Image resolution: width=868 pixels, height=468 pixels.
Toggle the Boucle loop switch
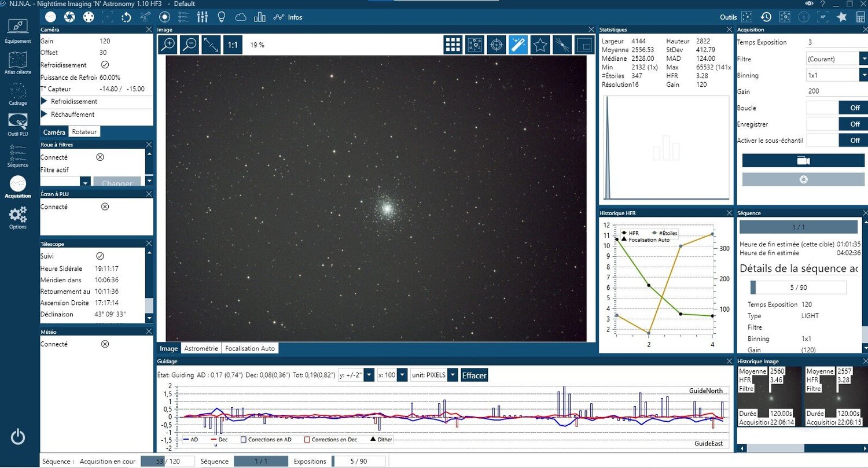click(x=836, y=108)
